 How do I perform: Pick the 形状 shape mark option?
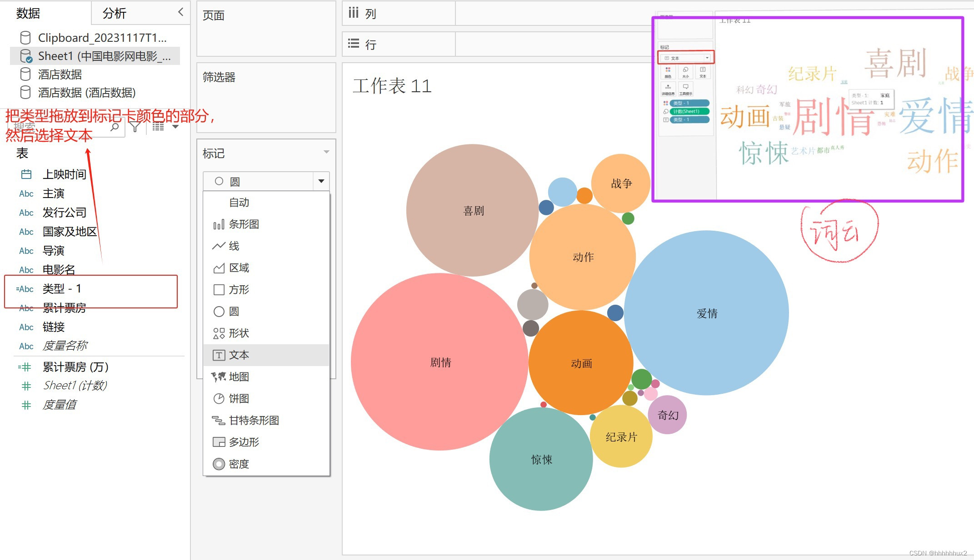(239, 333)
